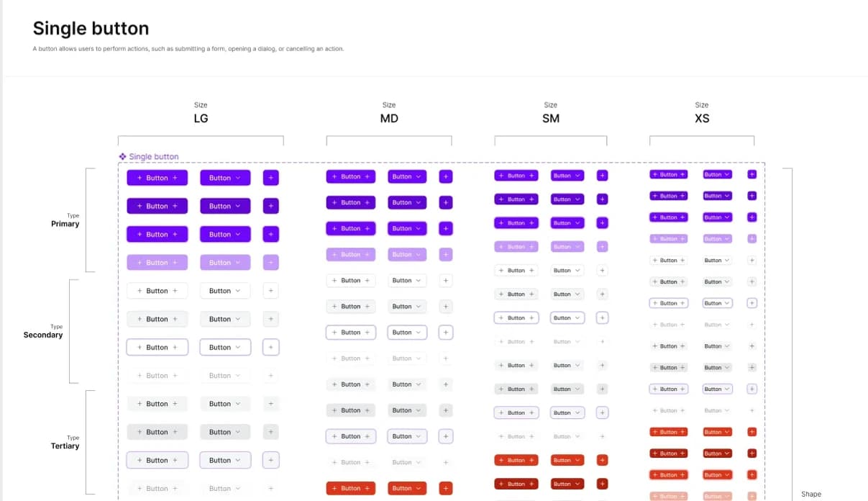Select the 'Single button' page heading
Image resolution: width=868 pixels, height=501 pixels.
91,29
